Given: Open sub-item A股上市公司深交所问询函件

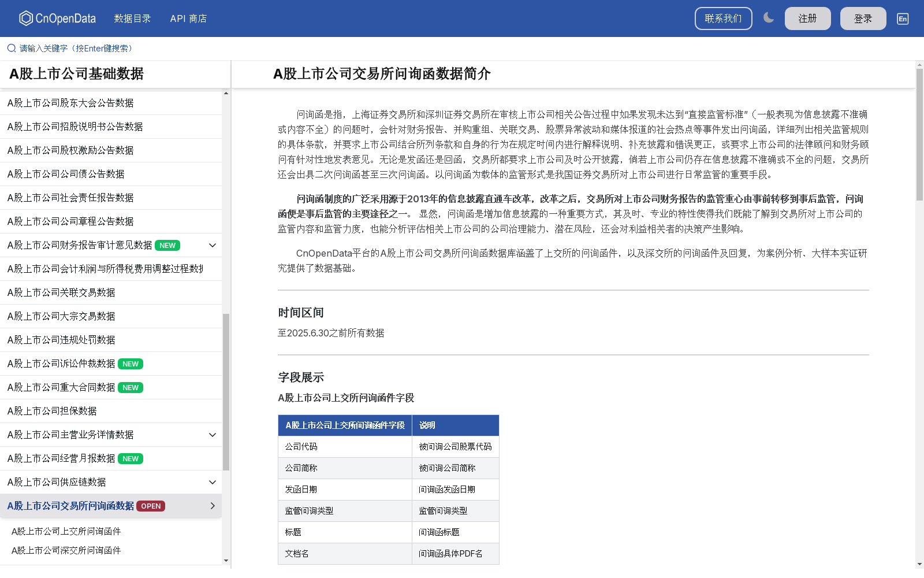Looking at the screenshot, I should 66,550.
